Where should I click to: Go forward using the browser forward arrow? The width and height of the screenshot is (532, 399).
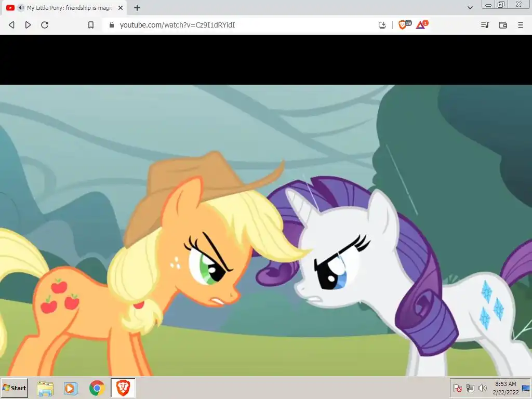point(28,25)
